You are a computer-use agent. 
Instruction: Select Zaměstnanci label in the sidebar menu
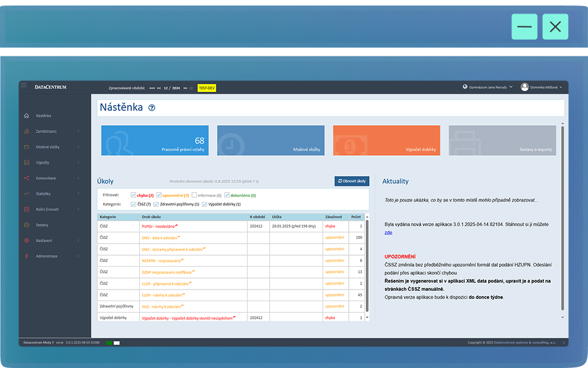(46, 131)
